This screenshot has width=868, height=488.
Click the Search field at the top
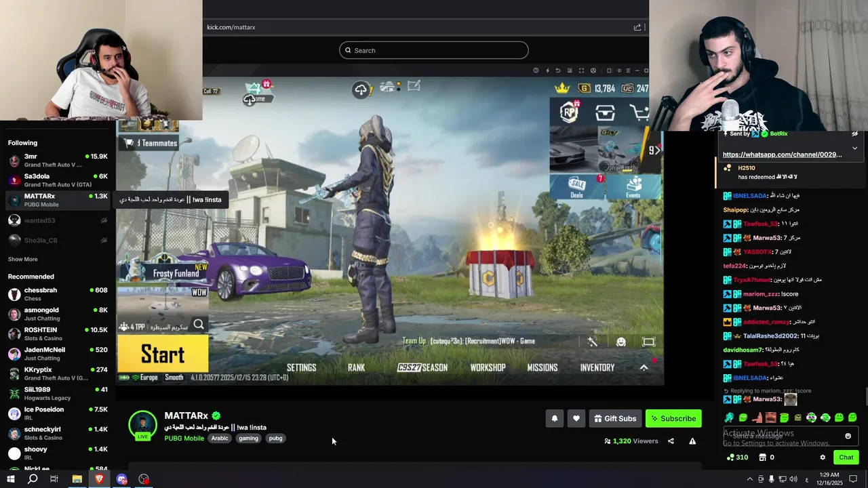tap(434, 50)
